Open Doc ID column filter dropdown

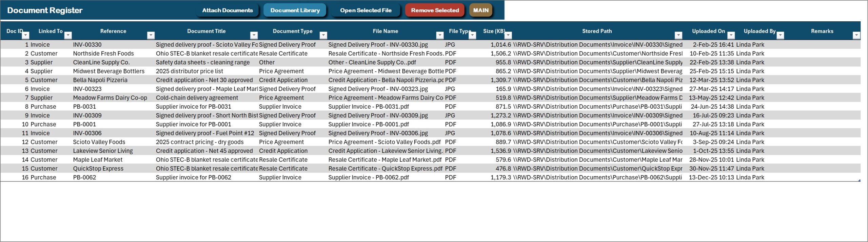point(25,35)
